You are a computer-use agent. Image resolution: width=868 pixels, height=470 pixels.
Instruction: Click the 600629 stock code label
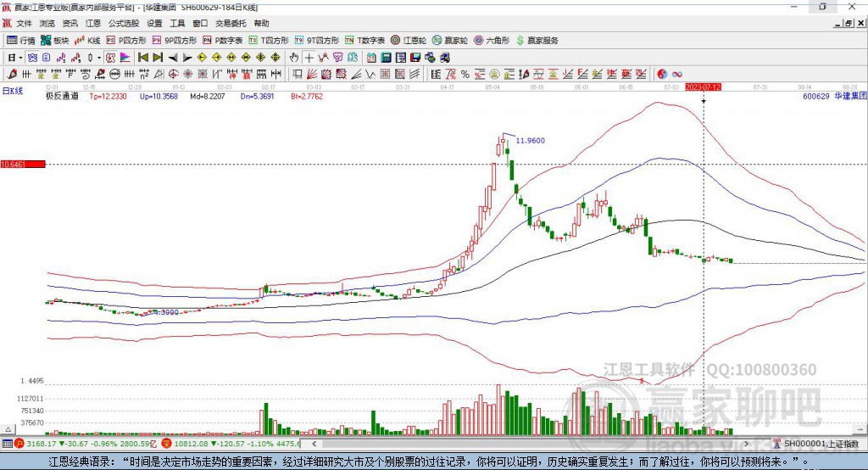[816, 97]
